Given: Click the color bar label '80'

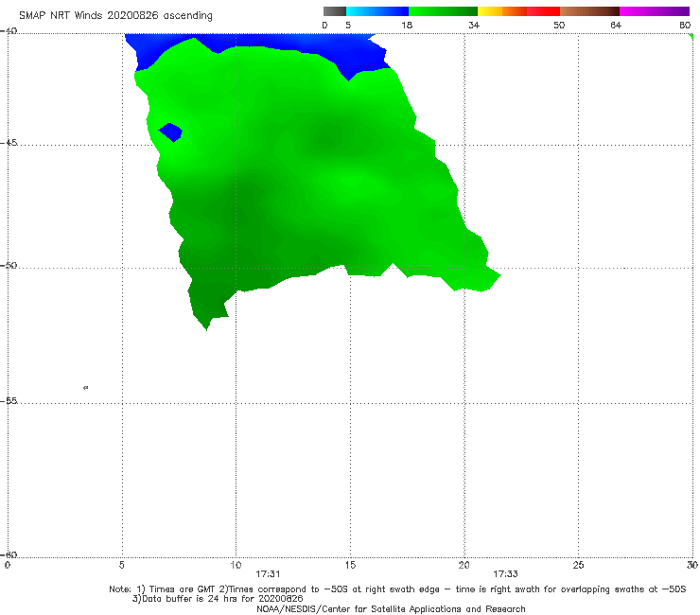Looking at the screenshot, I should [685, 25].
